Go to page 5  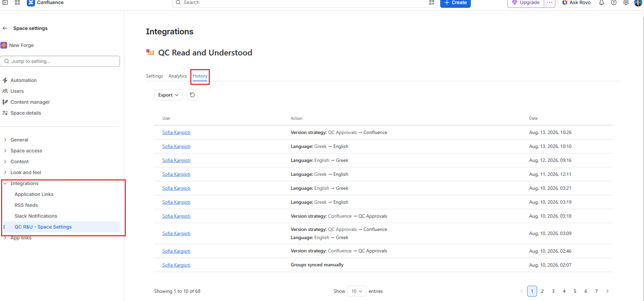coord(575,291)
